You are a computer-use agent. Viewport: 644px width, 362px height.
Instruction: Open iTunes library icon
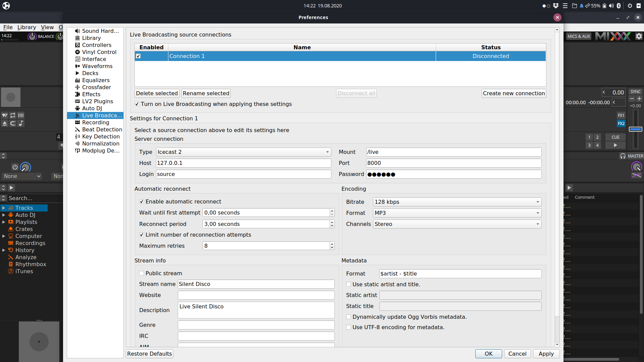[11, 271]
